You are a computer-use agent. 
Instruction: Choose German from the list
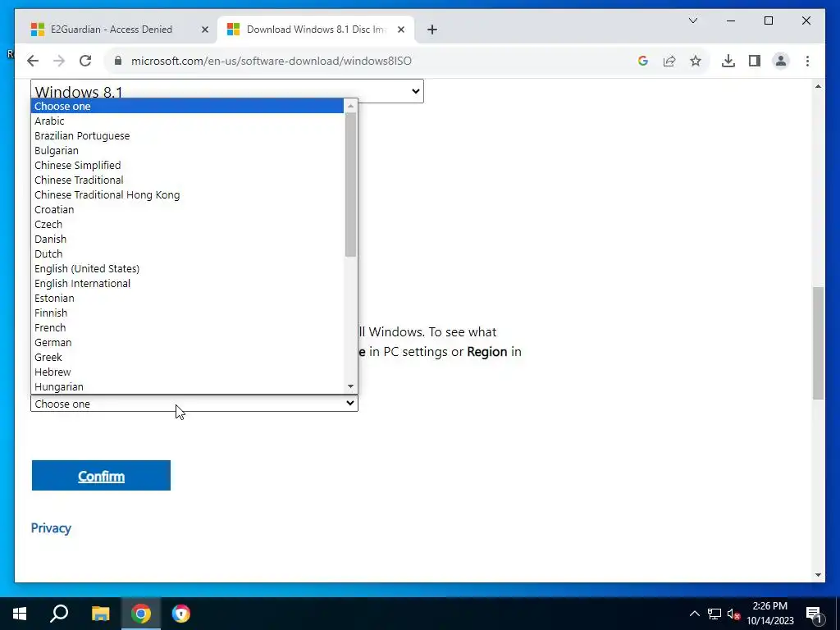tap(188, 342)
